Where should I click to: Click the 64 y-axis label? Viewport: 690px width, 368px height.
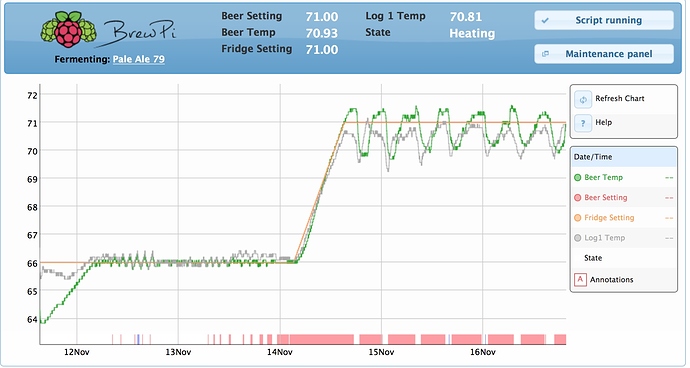(33, 320)
